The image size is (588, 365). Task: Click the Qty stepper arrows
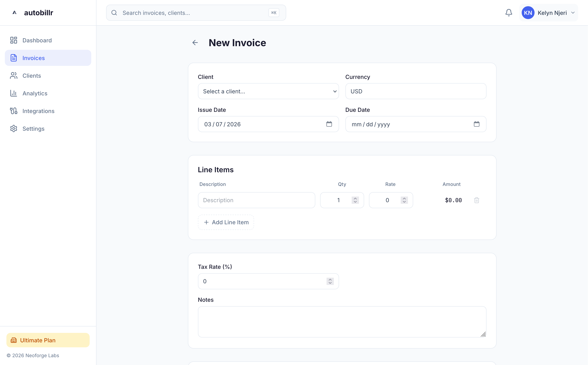point(355,200)
